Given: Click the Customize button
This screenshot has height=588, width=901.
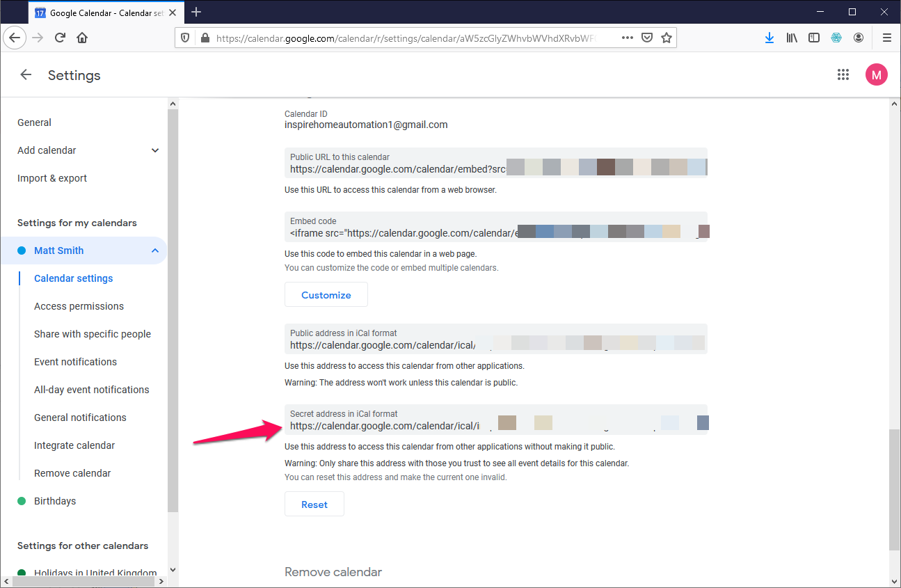Looking at the screenshot, I should point(326,294).
